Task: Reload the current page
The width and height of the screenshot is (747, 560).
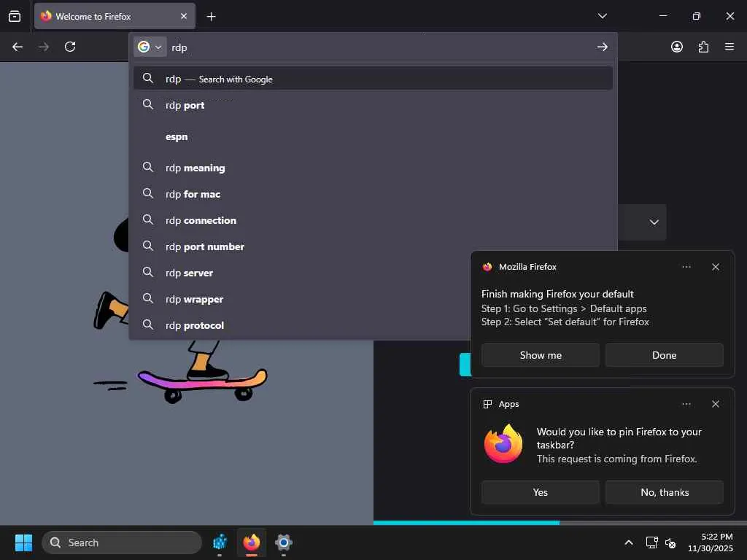Action: tap(70, 47)
